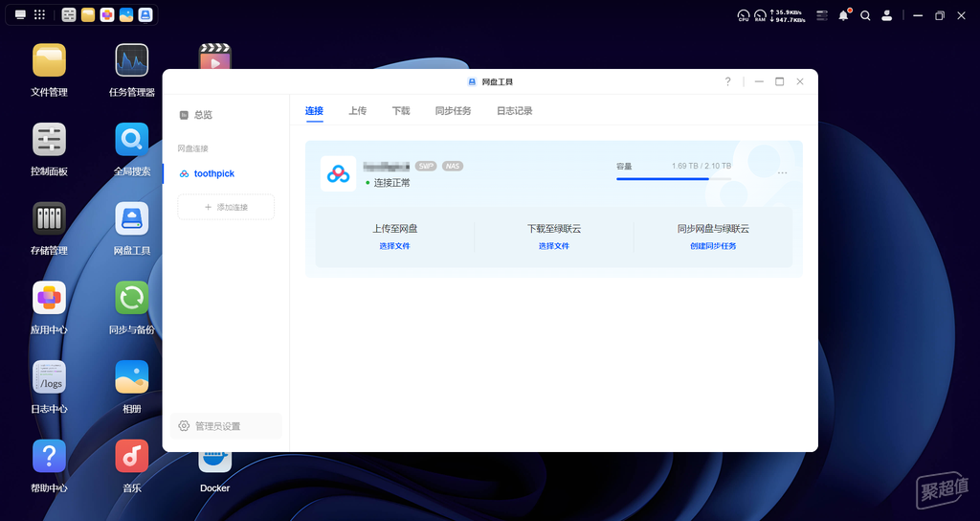Viewport: 980px width, 521px height.
Task: Click the RAM gauge in the top bar
Action: [760, 15]
